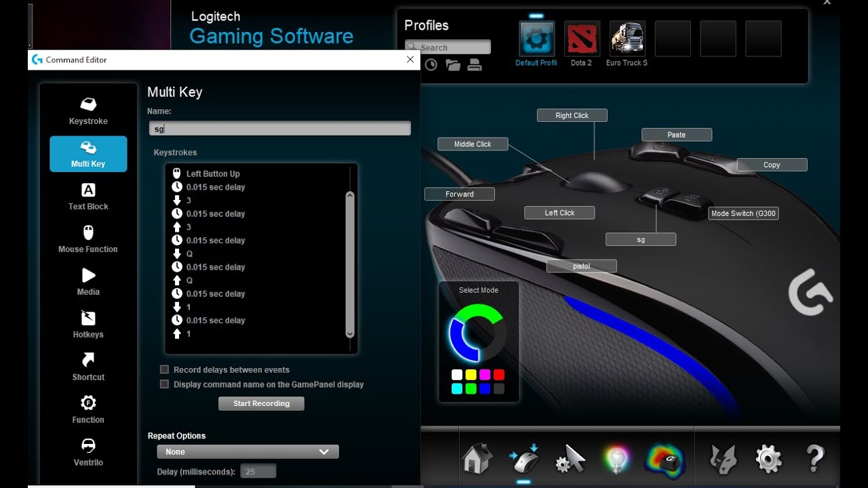Click the Middle Click button label
Screen dimensions: 868x488
(473, 144)
